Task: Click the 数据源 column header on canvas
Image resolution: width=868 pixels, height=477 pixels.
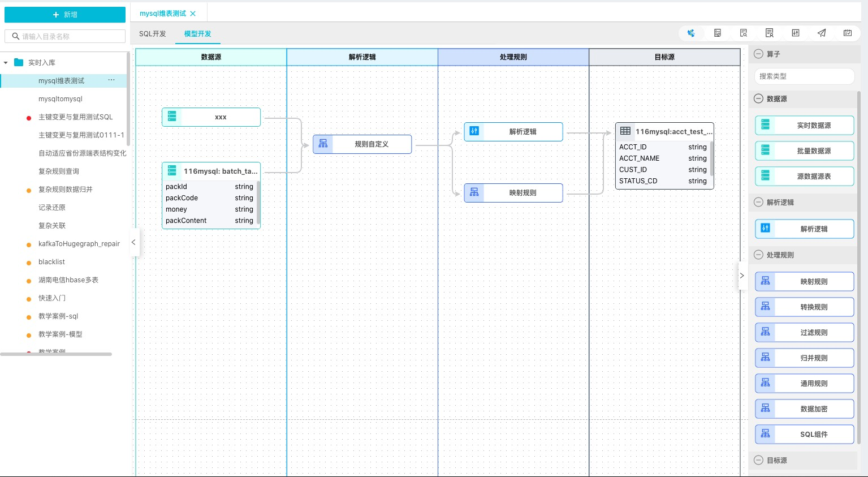Action: coord(211,57)
